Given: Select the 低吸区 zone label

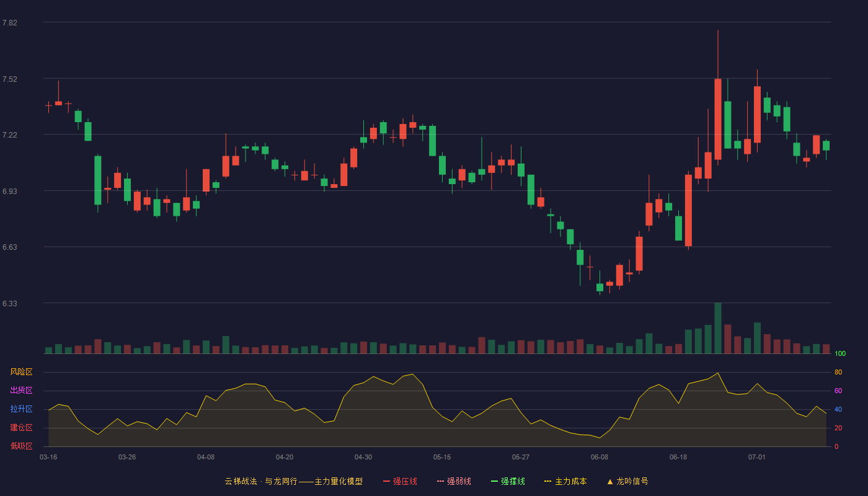Looking at the screenshot, I should click(x=21, y=446).
